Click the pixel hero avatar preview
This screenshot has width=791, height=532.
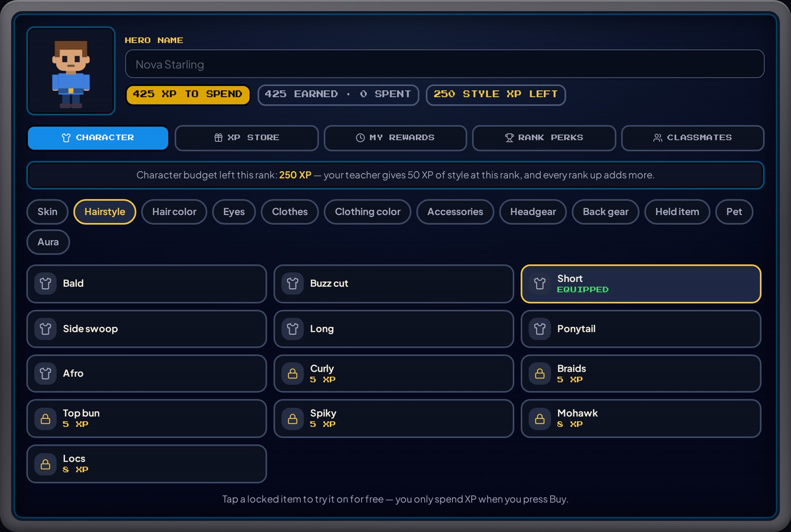71,71
